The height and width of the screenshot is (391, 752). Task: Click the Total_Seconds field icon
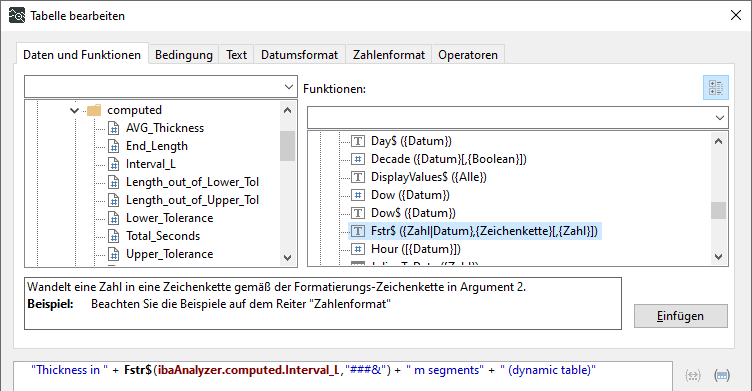[x=114, y=236]
